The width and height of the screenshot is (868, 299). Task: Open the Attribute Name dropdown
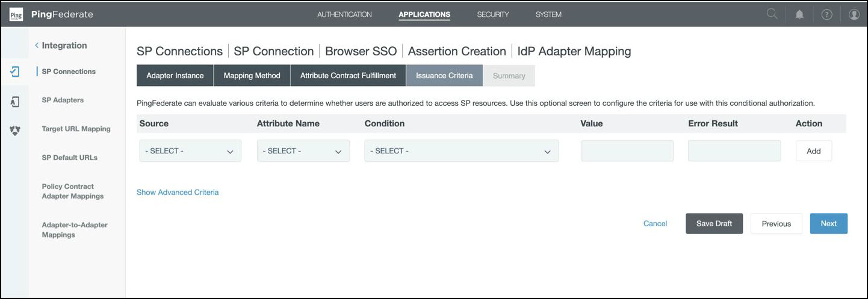(303, 151)
